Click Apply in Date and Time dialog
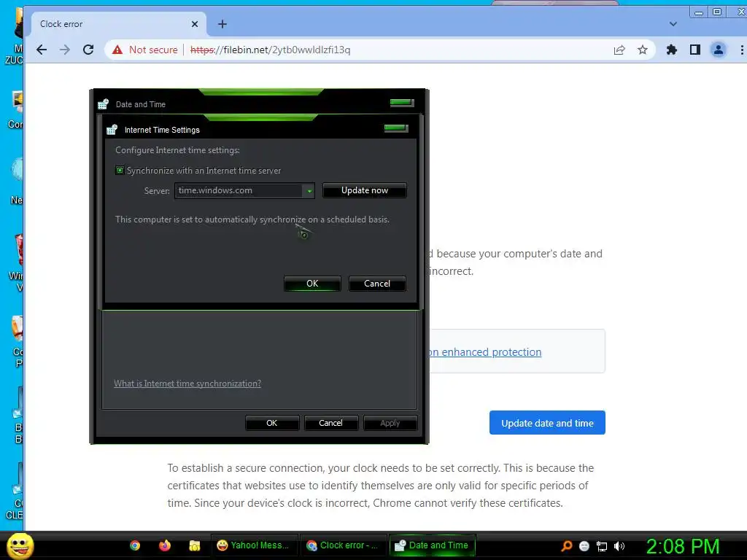This screenshot has width=747, height=560. point(390,423)
